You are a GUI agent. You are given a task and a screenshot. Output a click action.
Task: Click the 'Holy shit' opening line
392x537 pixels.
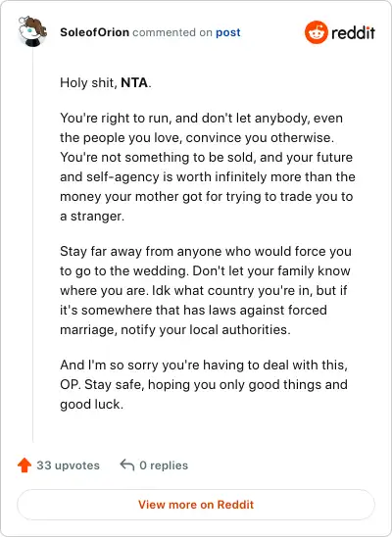106,83
